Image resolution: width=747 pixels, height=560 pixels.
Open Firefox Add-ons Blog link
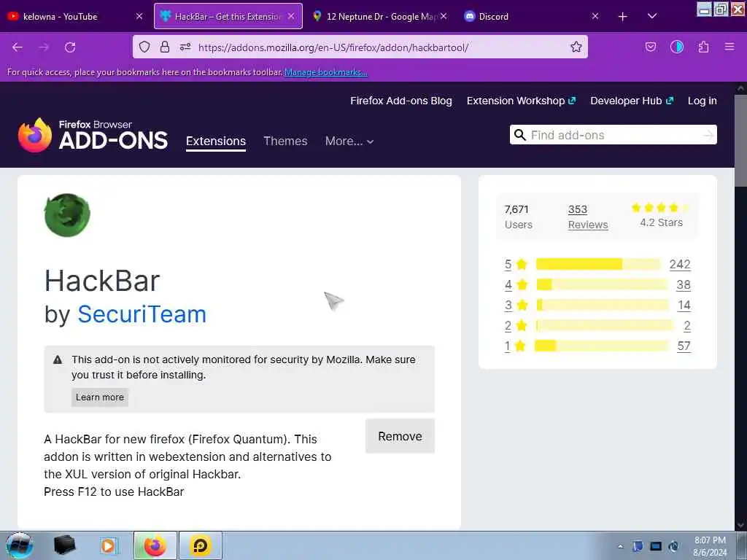pyautogui.click(x=401, y=101)
